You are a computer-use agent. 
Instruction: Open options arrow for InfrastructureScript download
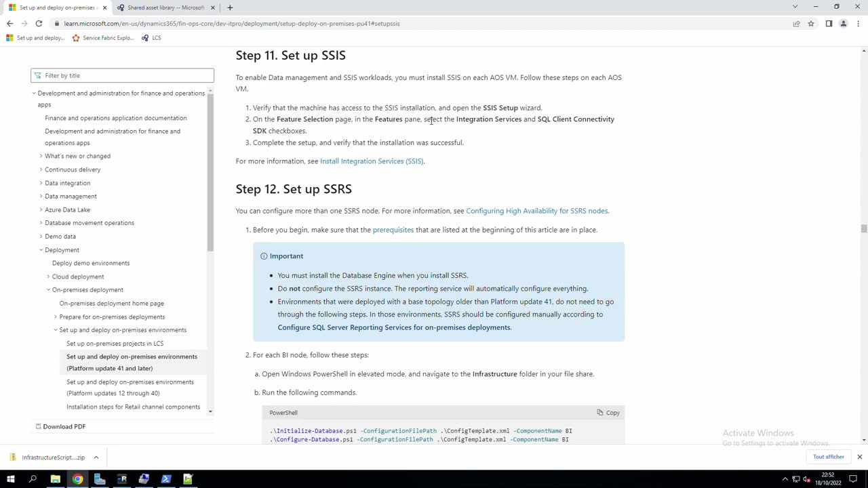click(x=96, y=457)
